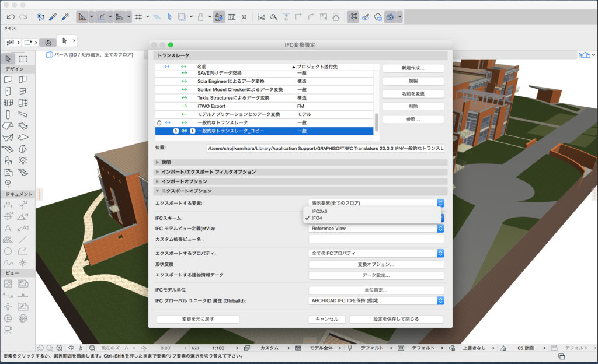Click the zoom-in magnifier in the status bar
Image resolution: width=598 pixels, height=364 pixels.
click(60, 348)
